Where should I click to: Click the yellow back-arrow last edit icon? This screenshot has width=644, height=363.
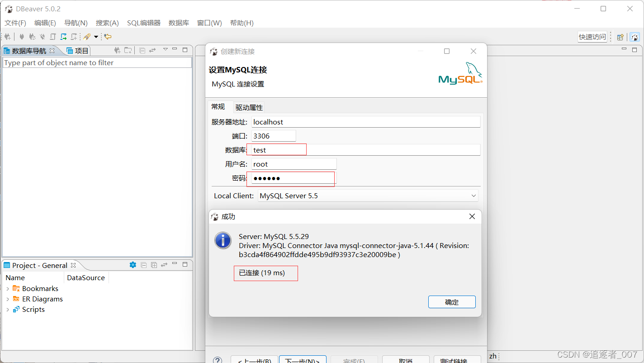coord(108,37)
